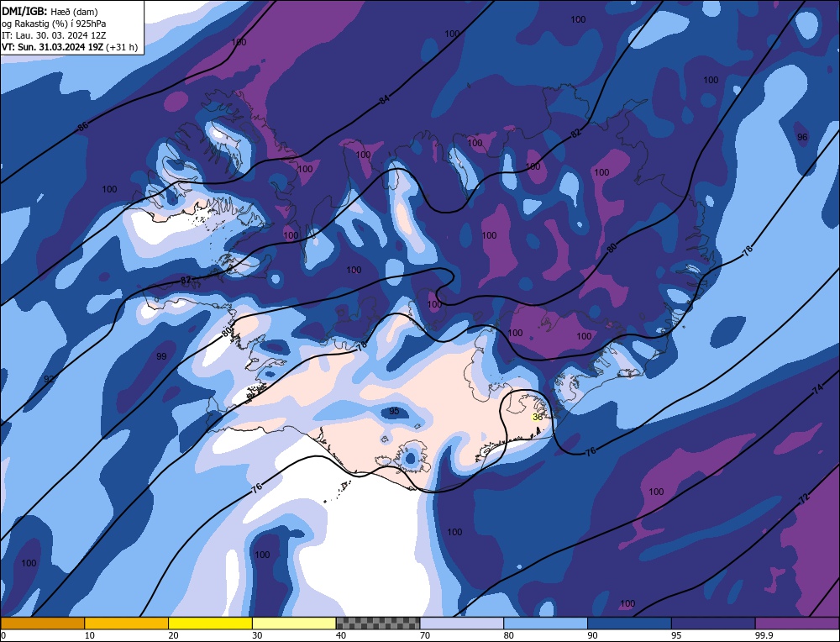
Task: Click the "20" tick label on the legend
Action: click(x=174, y=635)
